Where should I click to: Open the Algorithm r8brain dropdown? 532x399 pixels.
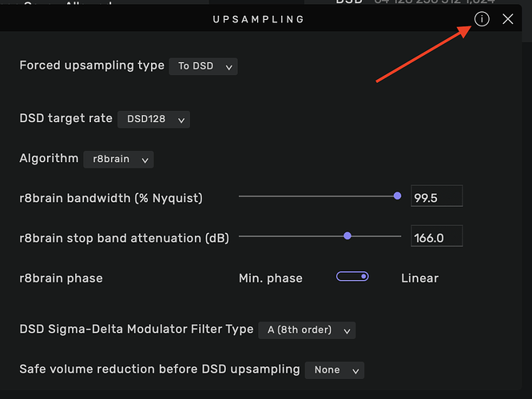tap(118, 160)
